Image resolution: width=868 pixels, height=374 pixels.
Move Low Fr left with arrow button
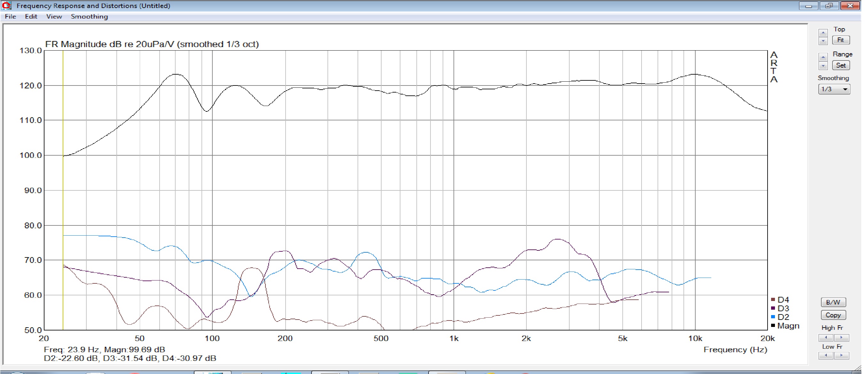click(825, 355)
